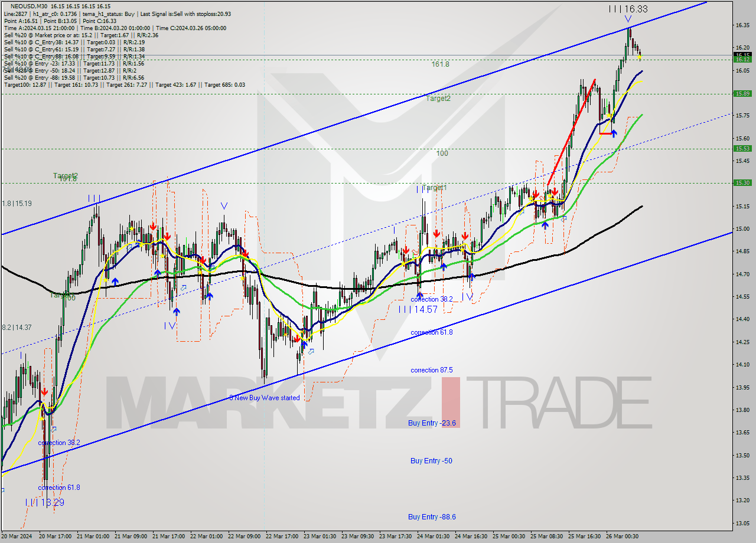Screen dimensions: 756x543
Task: Click 'correction 38.2' above I I I 14.57
Action: (432, 299)
